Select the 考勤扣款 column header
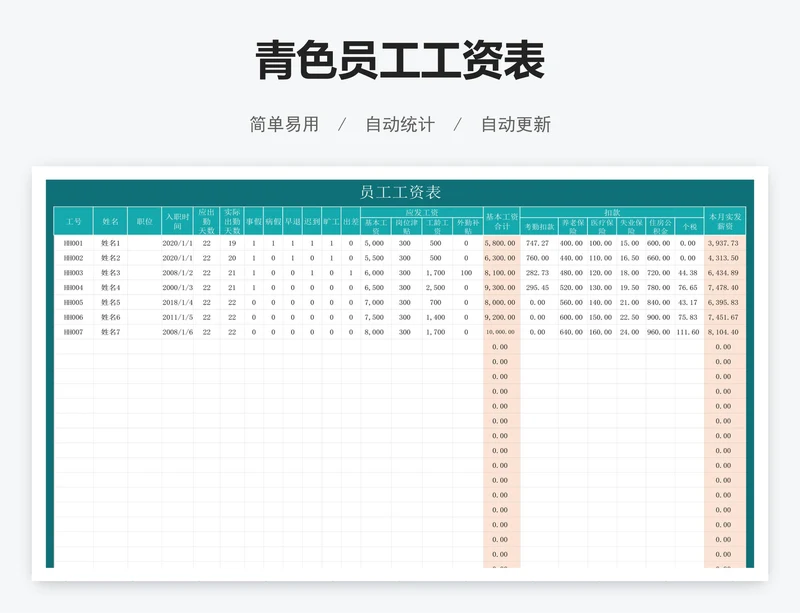The height and width of the screenshot is (613, 800). (x=539, y=226)
